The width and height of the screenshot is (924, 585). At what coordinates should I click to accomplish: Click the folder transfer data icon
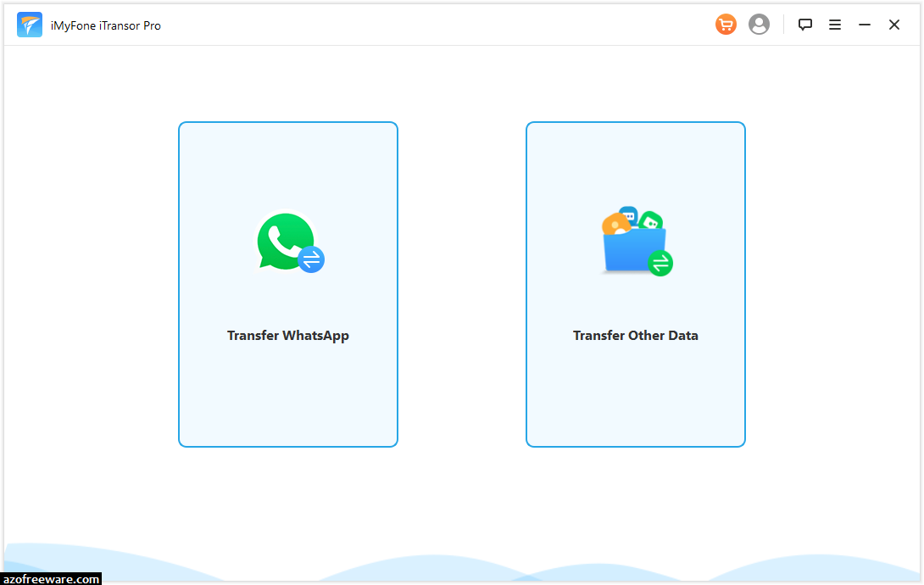pyautogui.click(x=637, y=241)
